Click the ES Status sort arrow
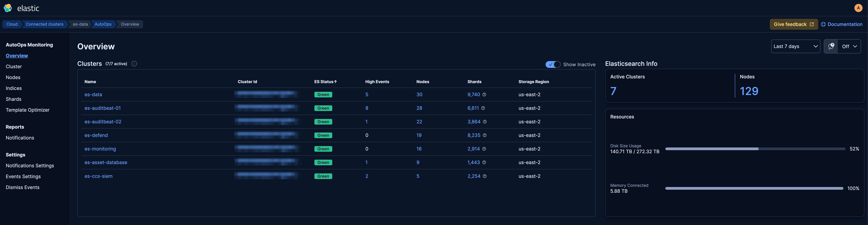 pos(336,82)
